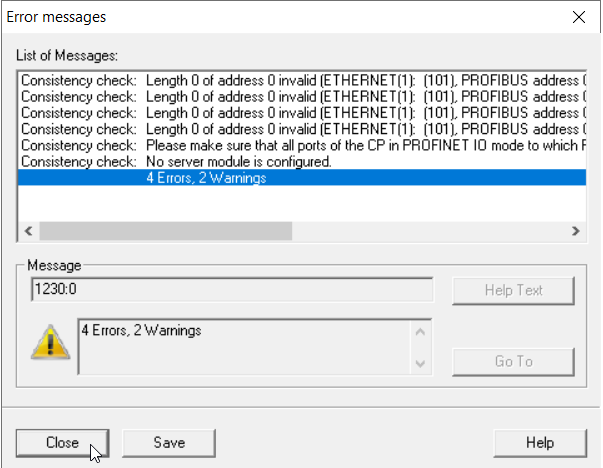Click inside the message description text box
Viewport: 603px width, 468px height.
click(240, 345)
